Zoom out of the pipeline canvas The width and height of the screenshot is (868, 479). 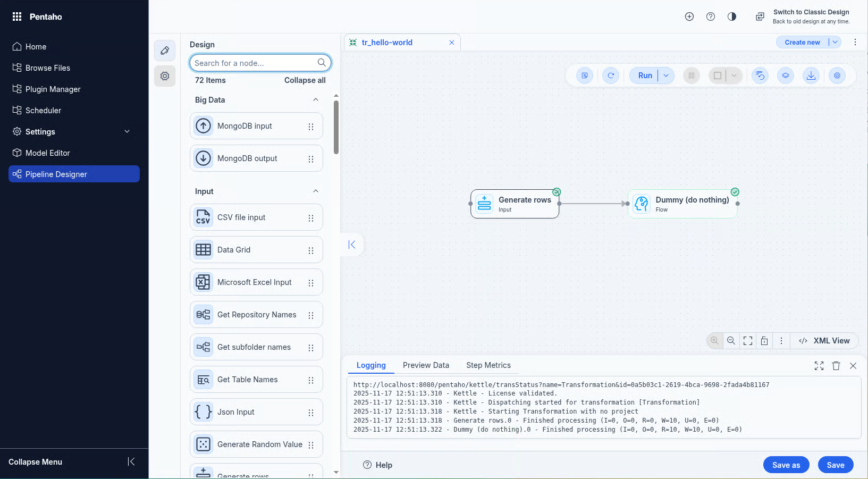pyautogui.click(x=731, y=341)
